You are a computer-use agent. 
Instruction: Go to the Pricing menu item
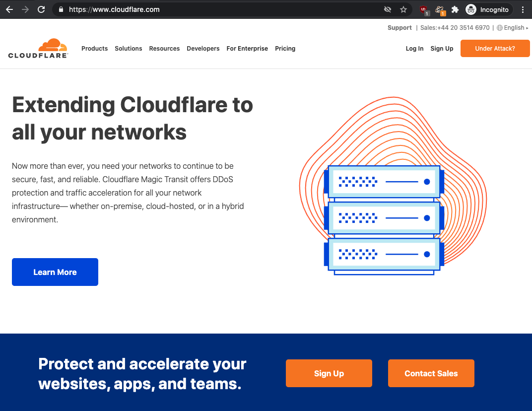[x=285, y=49]
